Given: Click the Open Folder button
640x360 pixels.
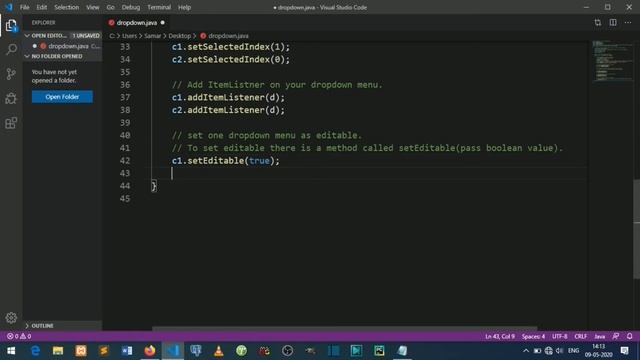Looking at the screenshot, I should [62, 97].
